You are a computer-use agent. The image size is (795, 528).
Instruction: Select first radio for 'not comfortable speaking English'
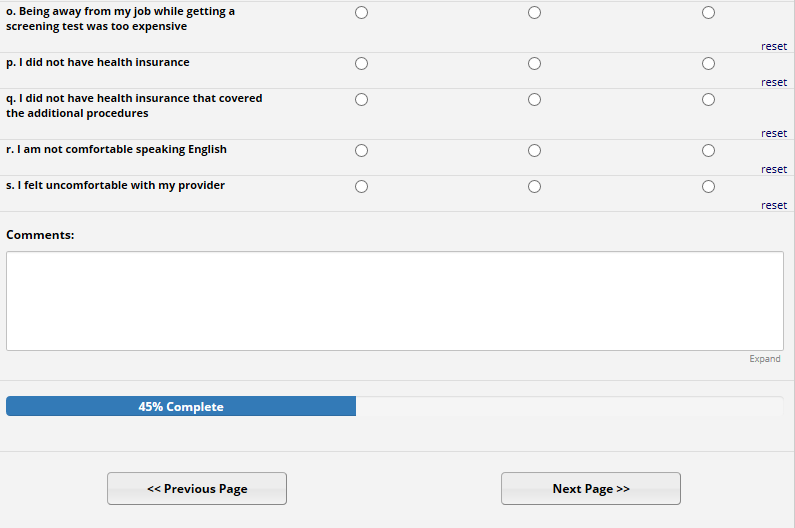[361, 151]
